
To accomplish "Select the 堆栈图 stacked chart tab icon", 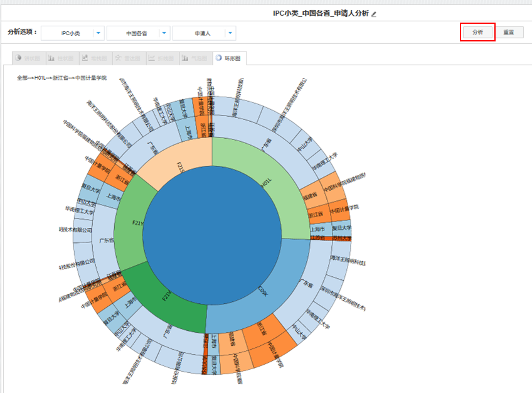I will 85,58.
